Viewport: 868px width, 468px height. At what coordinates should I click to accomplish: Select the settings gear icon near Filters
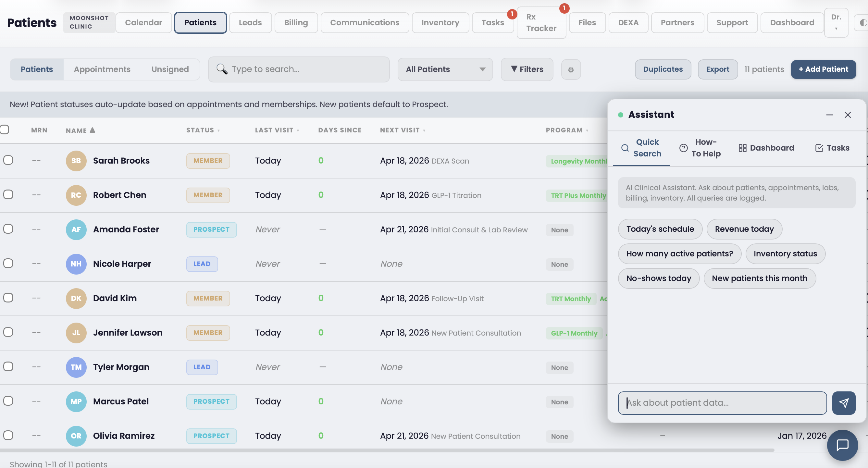[571, 69]
